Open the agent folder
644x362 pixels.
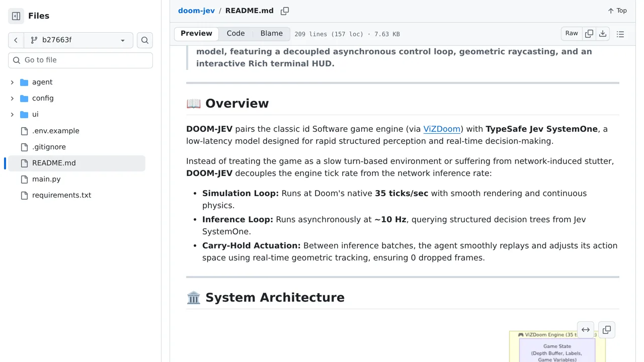pos(42,82)
